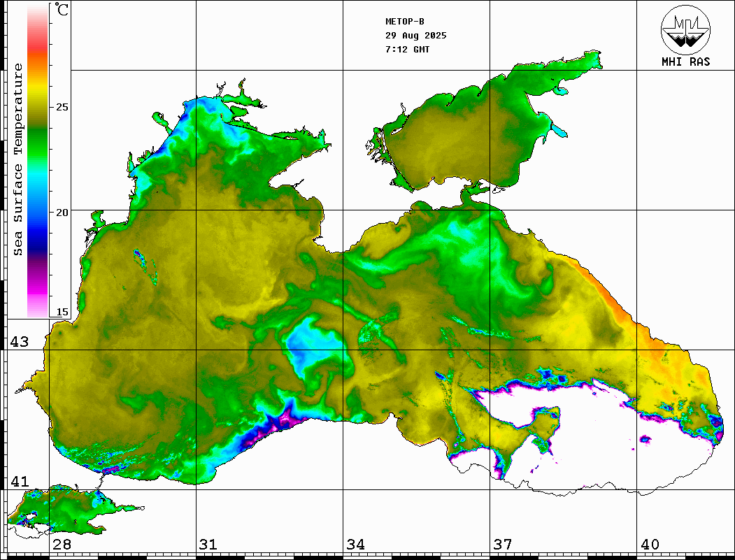Click latitude label 43
The image size is (735, 560).
pyautogui.click(x=19, y=342)
